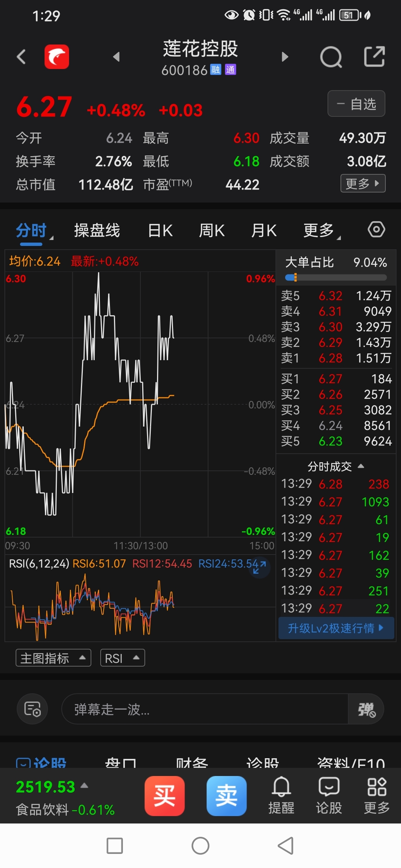Open 论股 chat bubble at bottom bar
Image resolution: width=401 pixels, height=868 pixels.
tap(329, 795)
